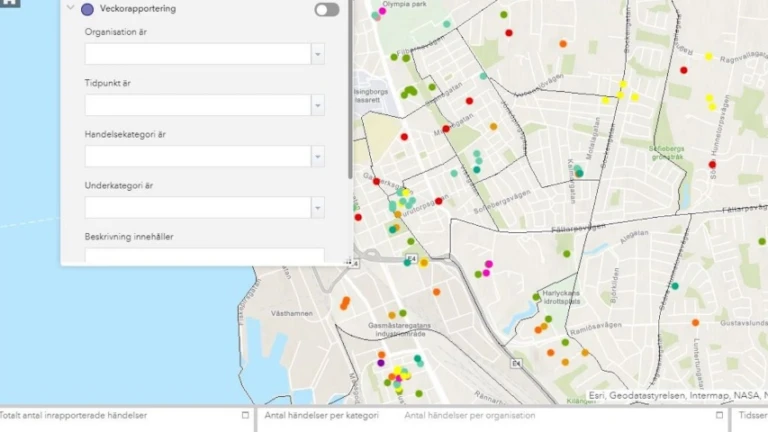Click the home icon at top left
The width and height of the screenshot is (768, 432).
(10, 3)
